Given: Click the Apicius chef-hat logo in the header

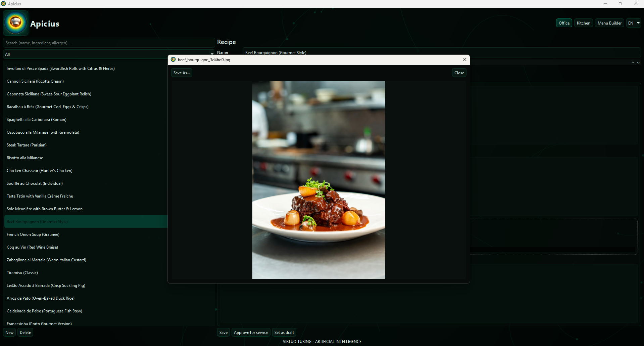Looking at the screenshot, I should 15,23.
